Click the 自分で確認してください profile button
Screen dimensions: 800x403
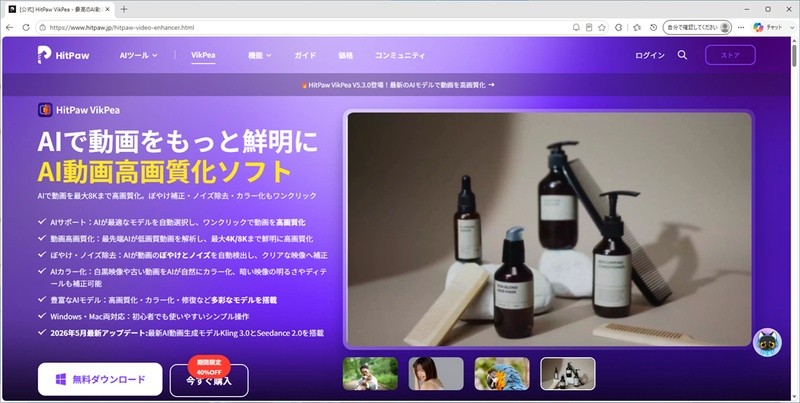pos(697,28)
